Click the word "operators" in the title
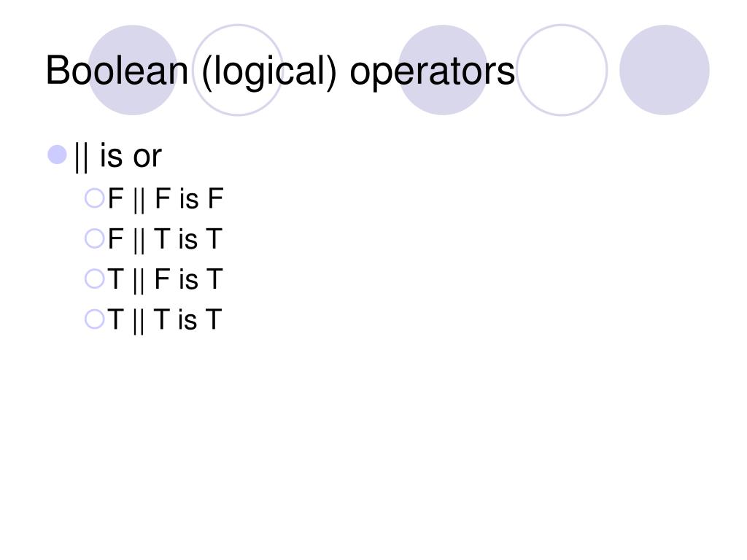This screenshot has height=560, width=747. tap(432, 73)
